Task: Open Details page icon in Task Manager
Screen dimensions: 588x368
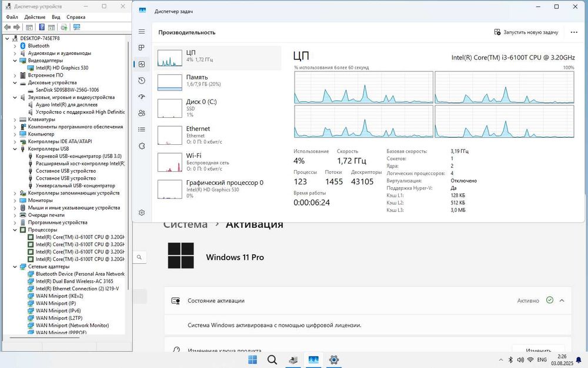Action: [142, 129]
